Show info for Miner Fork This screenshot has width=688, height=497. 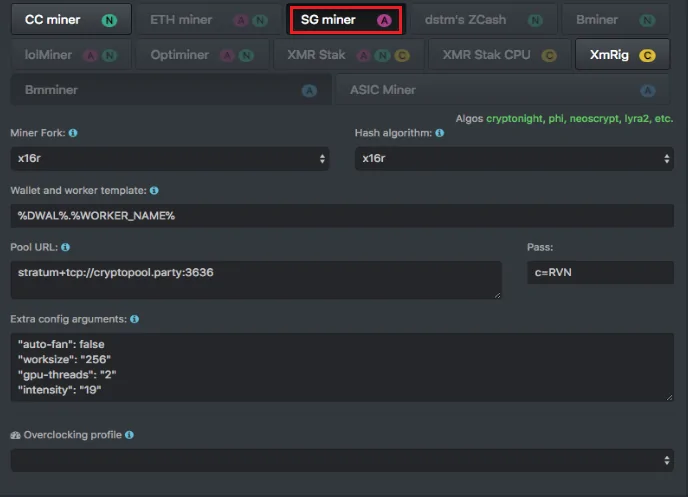pyautogui.click(x=73, y=132)
